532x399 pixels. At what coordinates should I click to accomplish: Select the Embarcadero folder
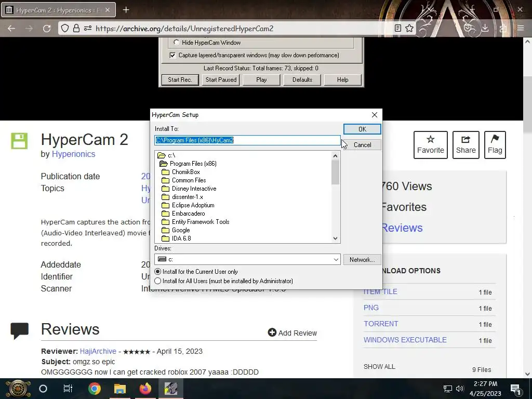(x=183, y=214)
